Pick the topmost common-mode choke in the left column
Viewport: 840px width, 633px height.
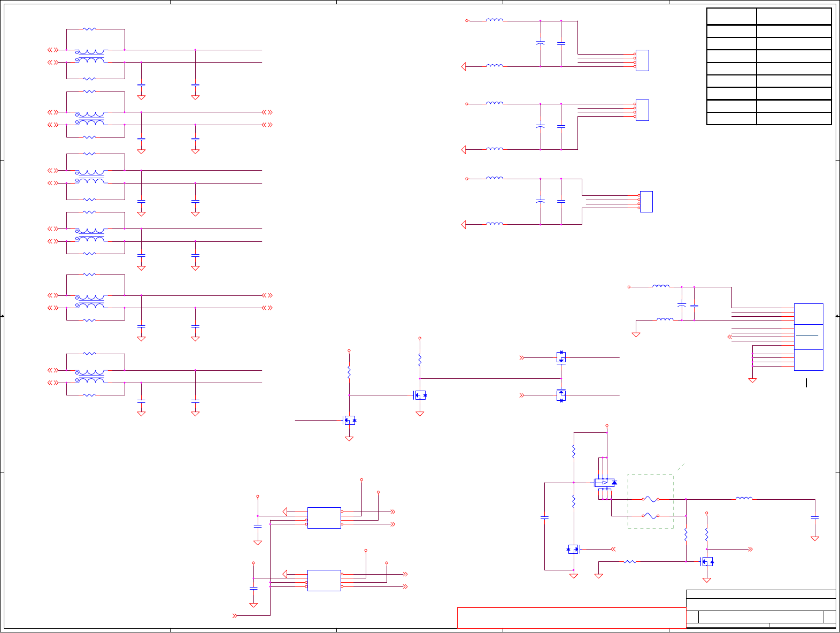91,56
